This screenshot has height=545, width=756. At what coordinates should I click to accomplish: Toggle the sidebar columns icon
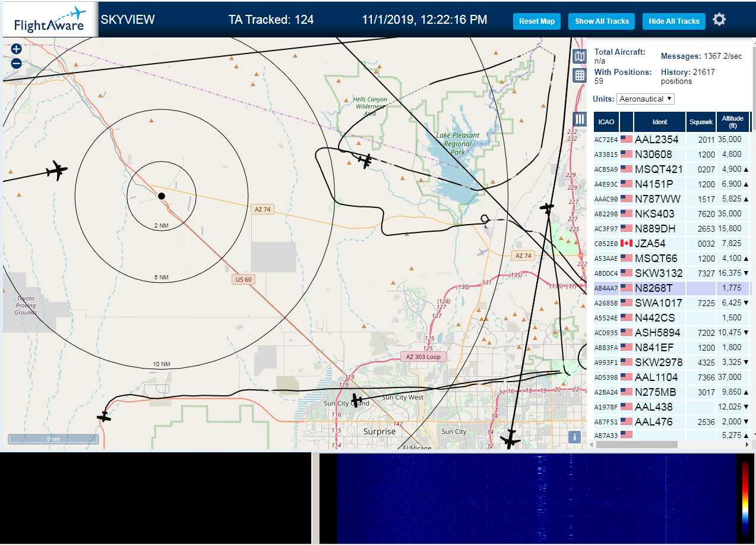tap(580, 119)
